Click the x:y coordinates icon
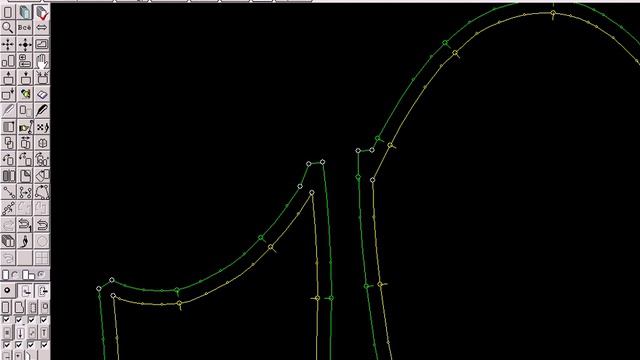This screenshot has width=640, height=360. click(x=42, y=127)
